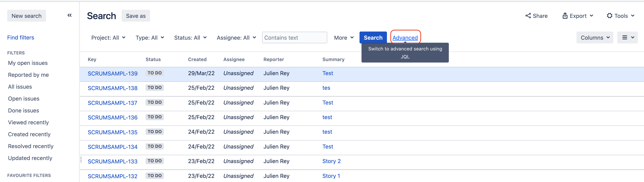Image resolution: width=644 pixels, height=182 pixels.
Task: Open the Export menu
Action: 577,16
